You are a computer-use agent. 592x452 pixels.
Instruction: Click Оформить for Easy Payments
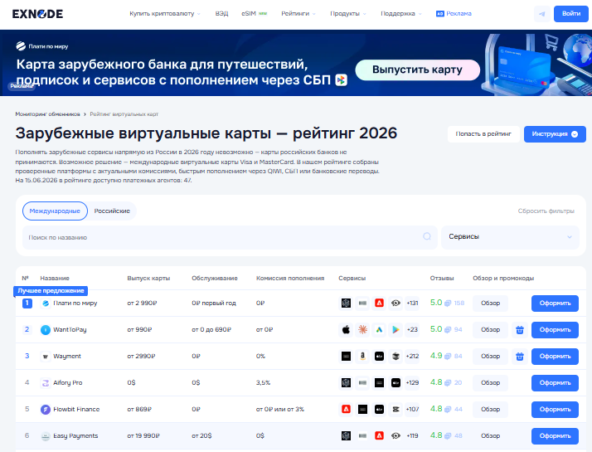tap(555, 436)
